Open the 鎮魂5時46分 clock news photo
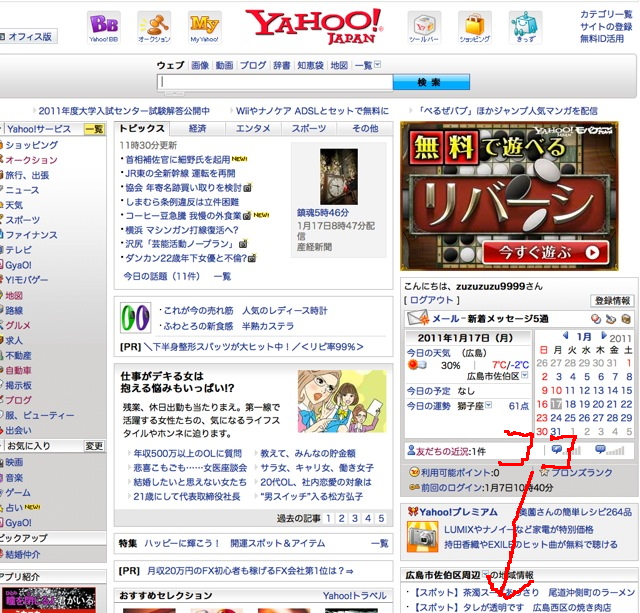Viewport: 640px width, 613px height. (339, 176)
